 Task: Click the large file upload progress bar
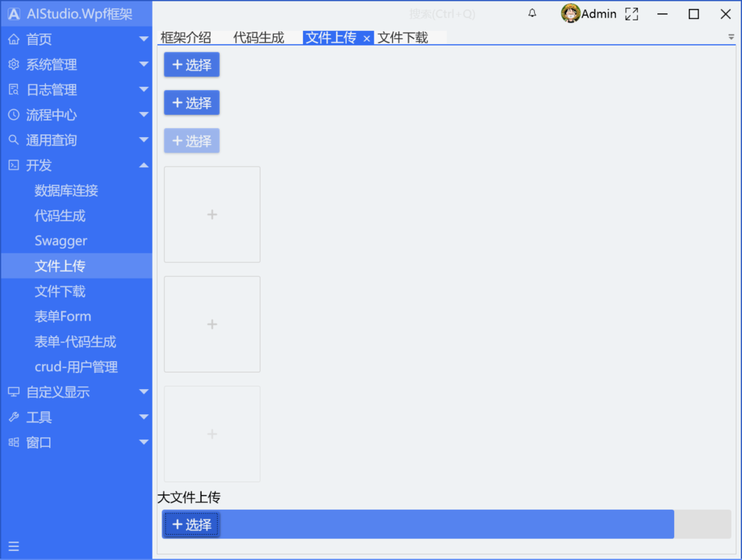446,524
